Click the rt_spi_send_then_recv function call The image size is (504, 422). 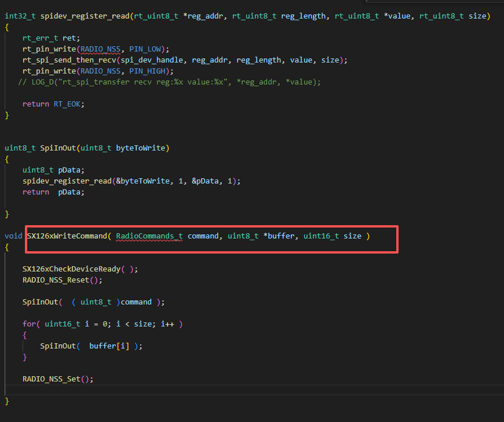coord(71,60)
